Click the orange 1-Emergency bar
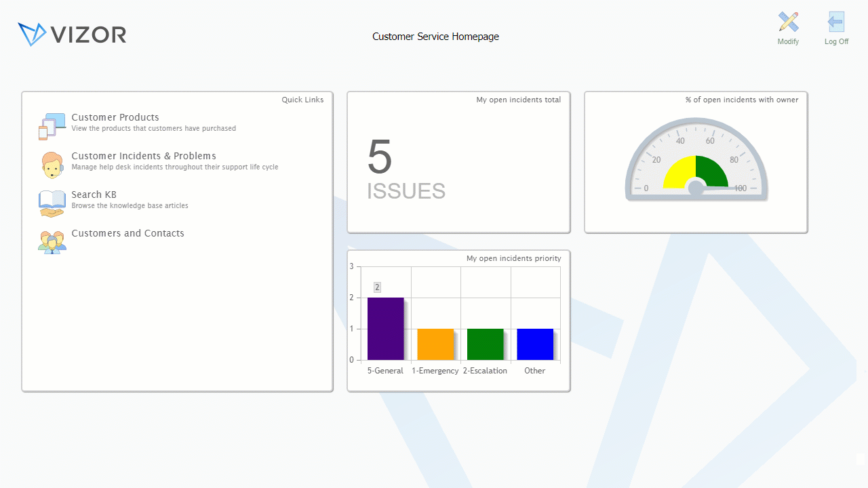 coord(435,344)
